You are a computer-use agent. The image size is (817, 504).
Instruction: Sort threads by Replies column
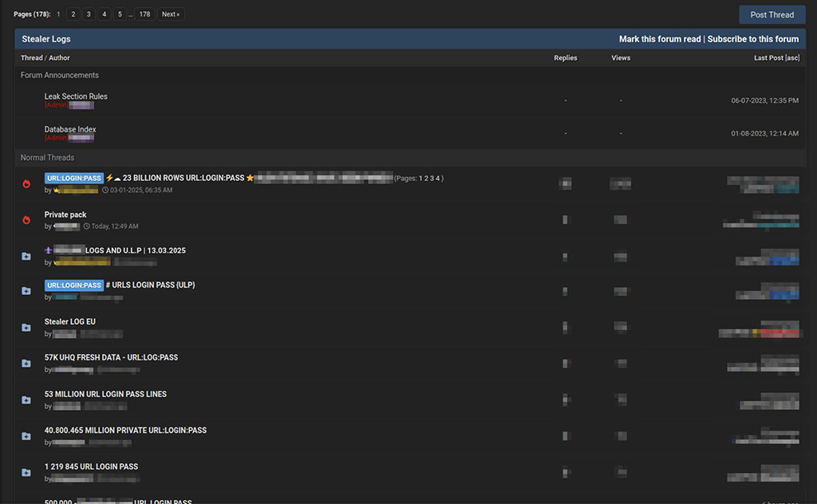tap(565, 58)
